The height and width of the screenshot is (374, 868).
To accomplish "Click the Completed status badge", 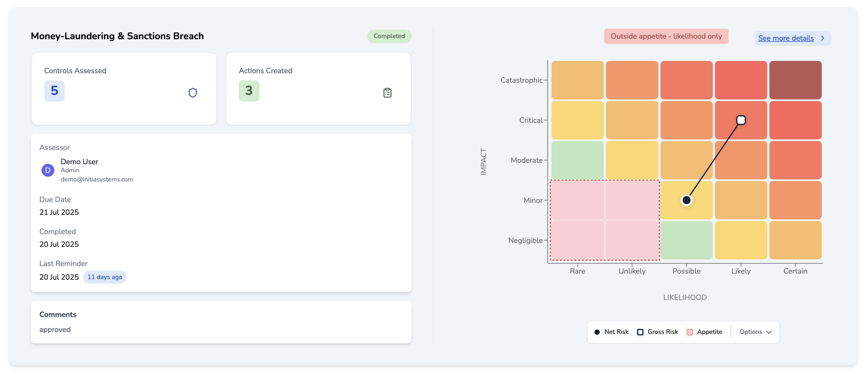I will (389, 36).
